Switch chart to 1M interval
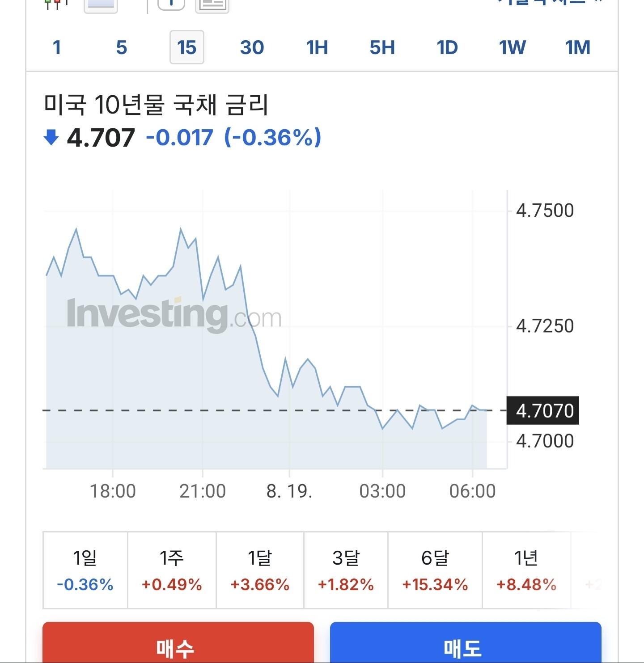This screenshot has width=644, height=663. click(578, 47)
